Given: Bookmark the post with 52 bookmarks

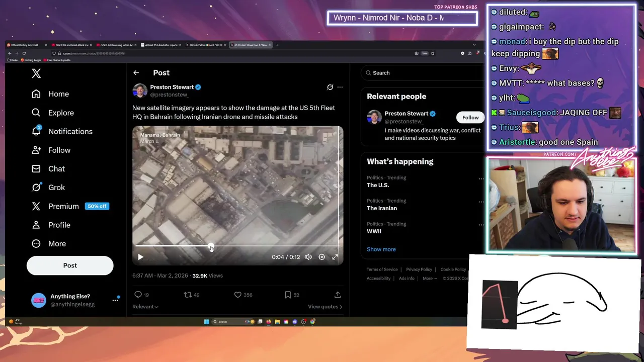Looking at the screenshot, I should click(288, 295).
